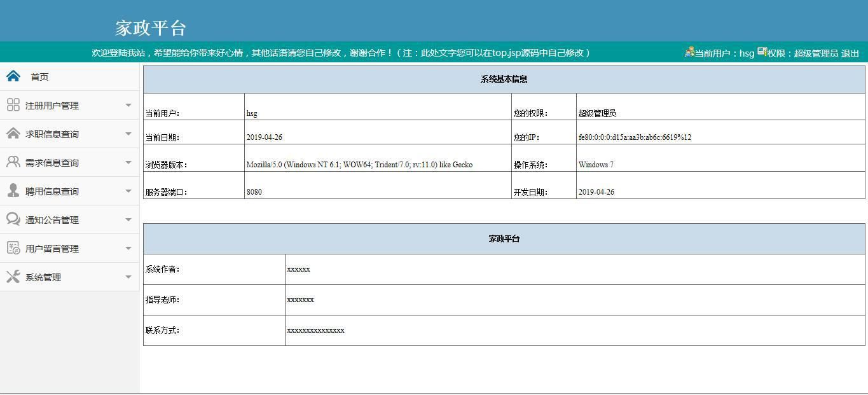Screen dimensions: 868x395
Task: Open the 需求信息查询 menu label
Action: tap(52, 163)
